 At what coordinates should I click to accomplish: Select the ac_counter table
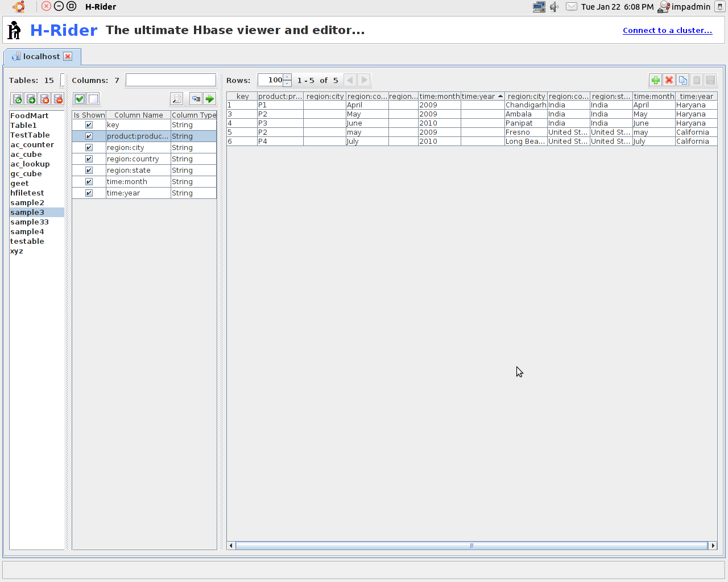coord(36,144)
